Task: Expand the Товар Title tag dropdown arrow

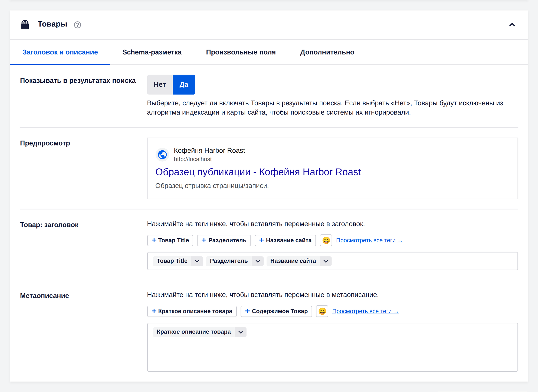Action: [x=197, y=261]
